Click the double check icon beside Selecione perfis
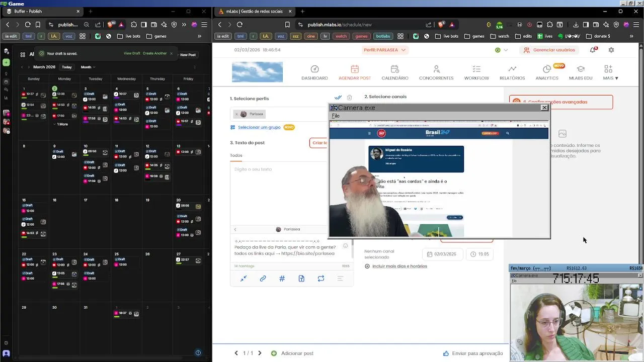Image resolution: width=644 pixels, height=362 pixels. pos(338,98)
